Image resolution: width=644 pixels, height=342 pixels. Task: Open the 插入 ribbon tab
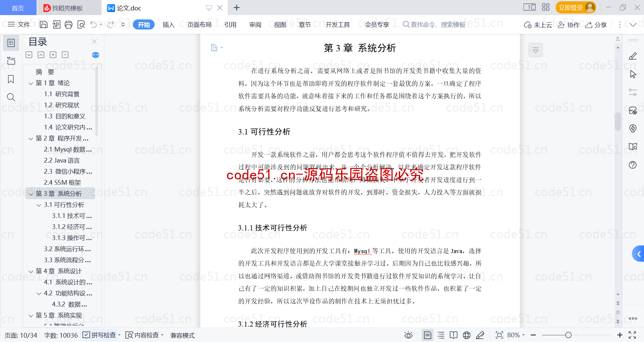[x=168, y=24]
